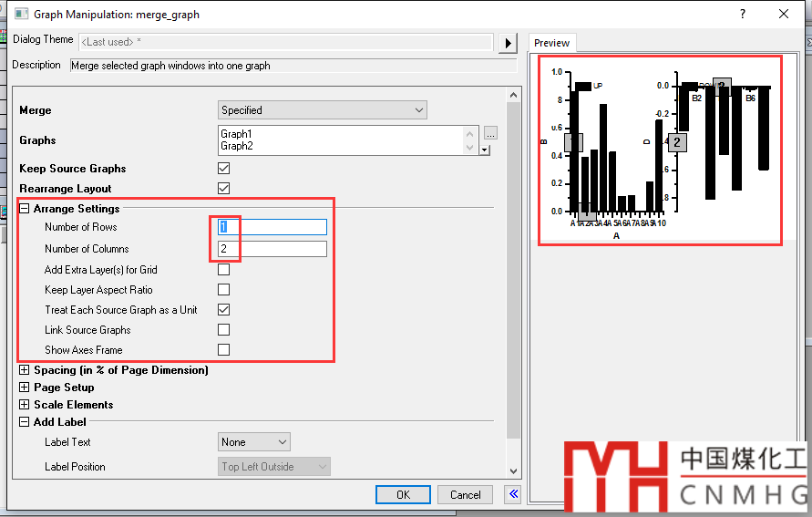This screenshot has width=812, height=517.
Task: Enable Add Extra Layer(s) for Grid
Action: [x=223, y=269]
